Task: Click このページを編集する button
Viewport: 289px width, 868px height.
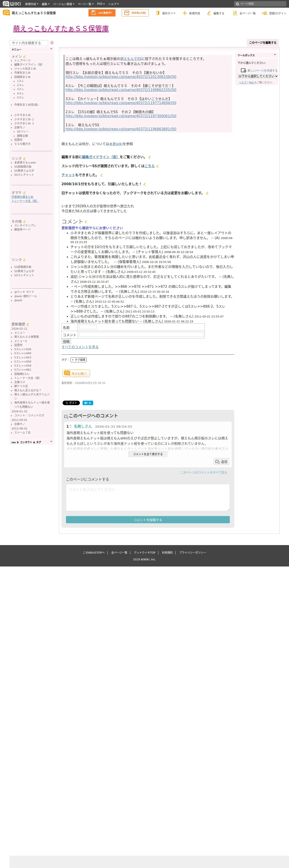Action: click(263, 42)
